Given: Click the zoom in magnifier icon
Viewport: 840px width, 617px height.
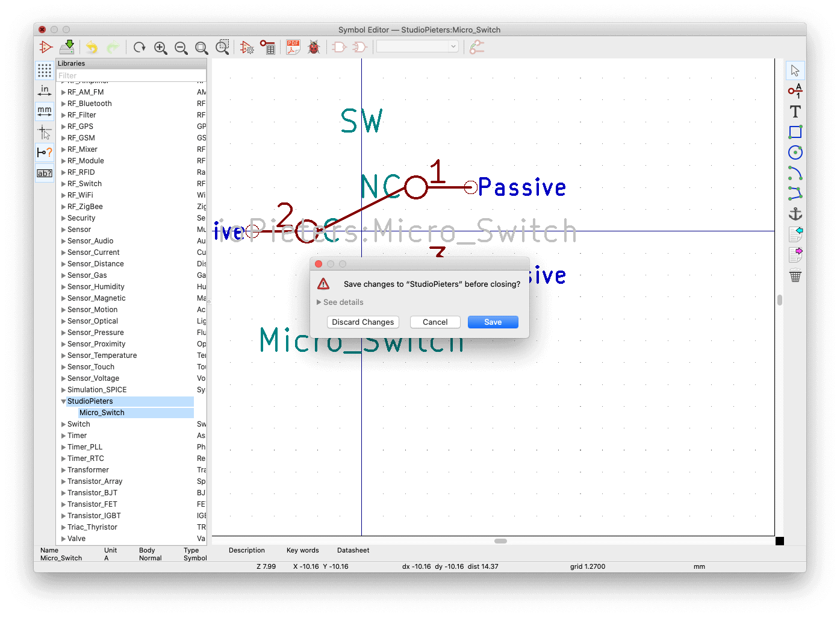Looking at the screenshot, I should tap(160, 47).
